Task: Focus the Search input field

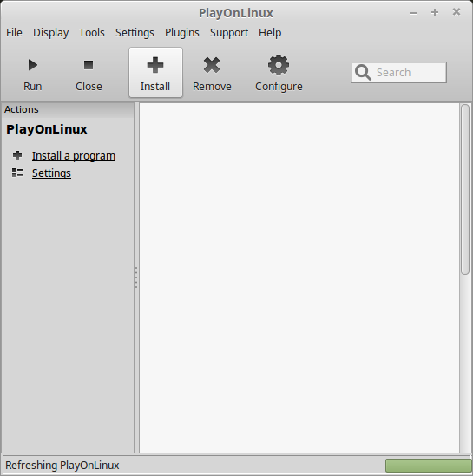Action: click(398, 73)
